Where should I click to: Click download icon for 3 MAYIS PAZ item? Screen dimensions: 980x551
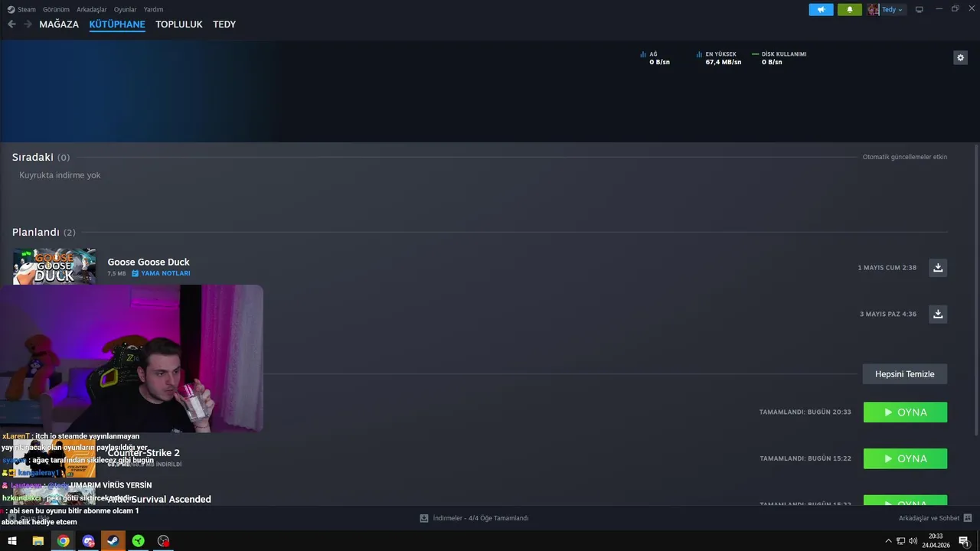point(938,314)
